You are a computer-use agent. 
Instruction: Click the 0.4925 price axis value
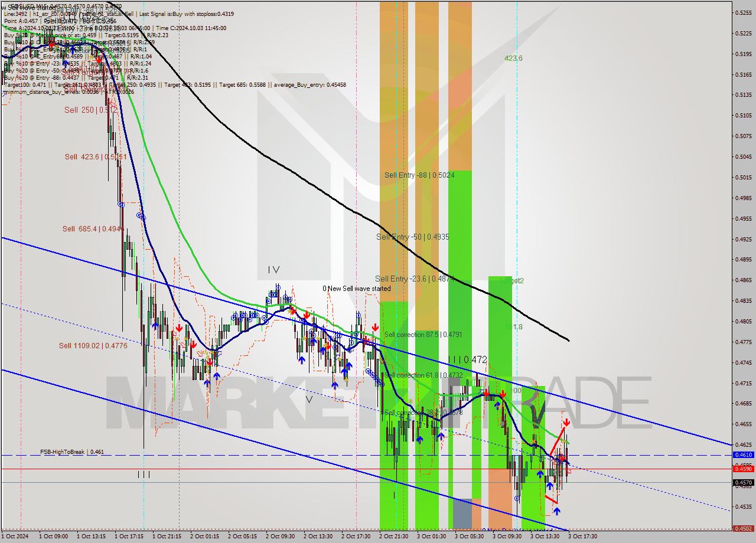[742, 239]
